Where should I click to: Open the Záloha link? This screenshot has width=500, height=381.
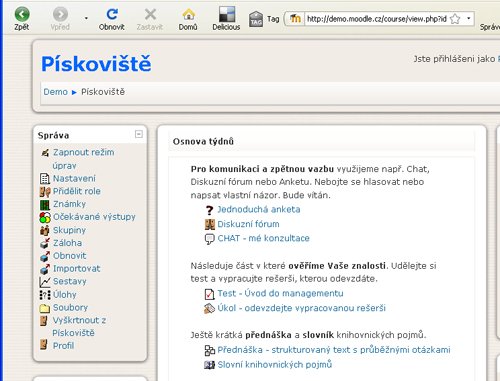[67, 243]
